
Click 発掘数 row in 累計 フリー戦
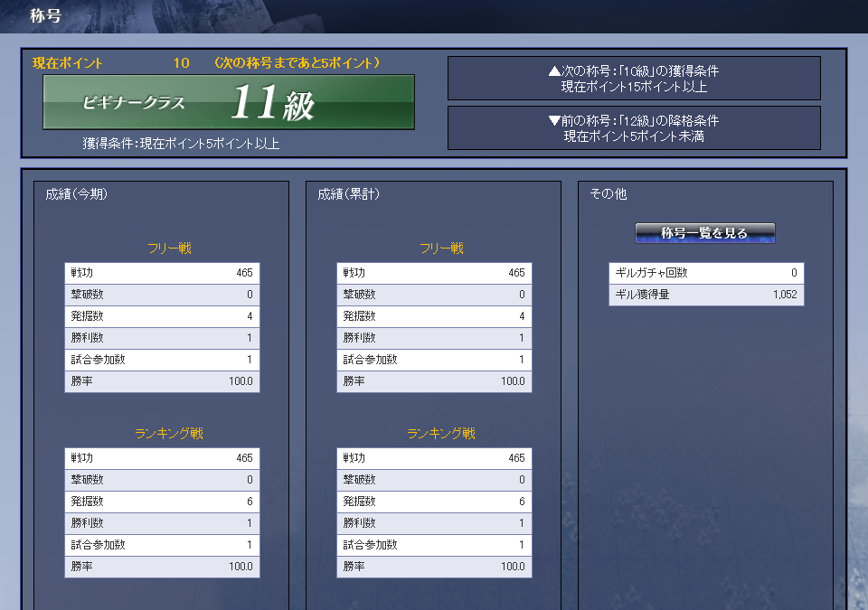(x=435, y=316)
